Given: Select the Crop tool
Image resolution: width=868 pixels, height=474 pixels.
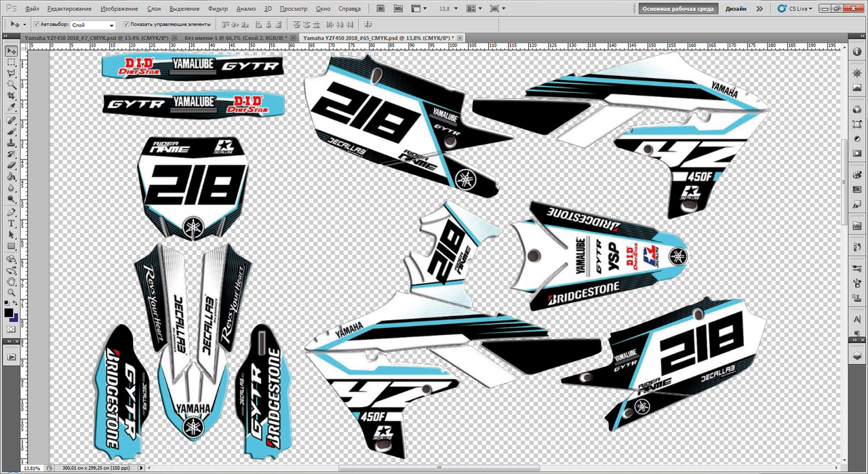Looking at the screenshot, I should tap(12, 97).
